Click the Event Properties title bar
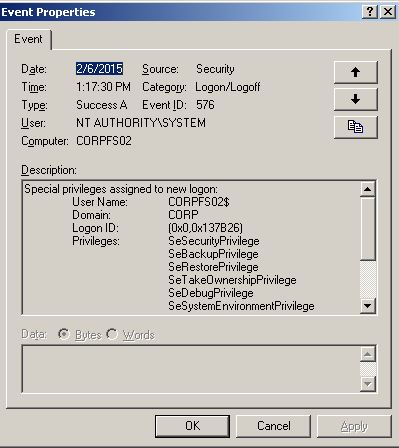The image size is (399, 448). (180, 12)
